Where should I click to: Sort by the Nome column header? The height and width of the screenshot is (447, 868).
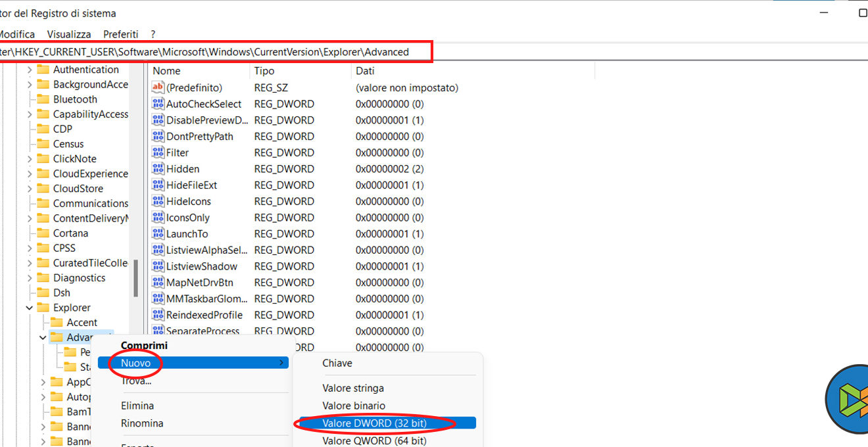coord(197,71)
